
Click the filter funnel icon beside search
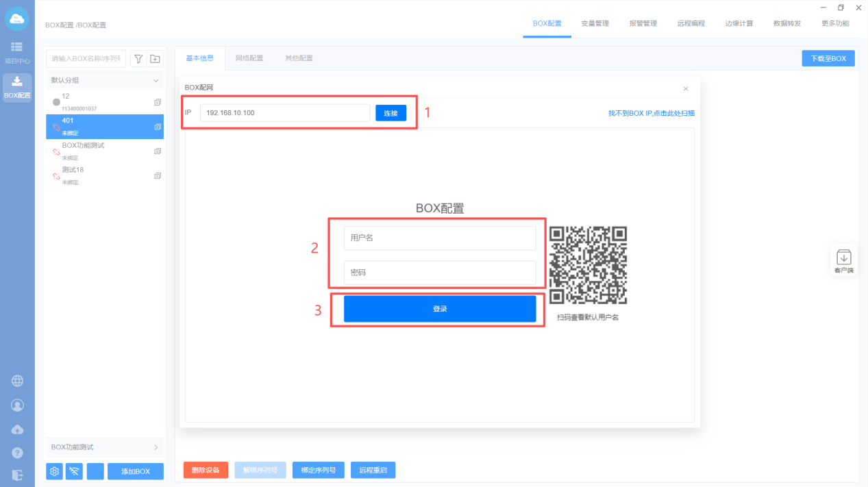138,59
